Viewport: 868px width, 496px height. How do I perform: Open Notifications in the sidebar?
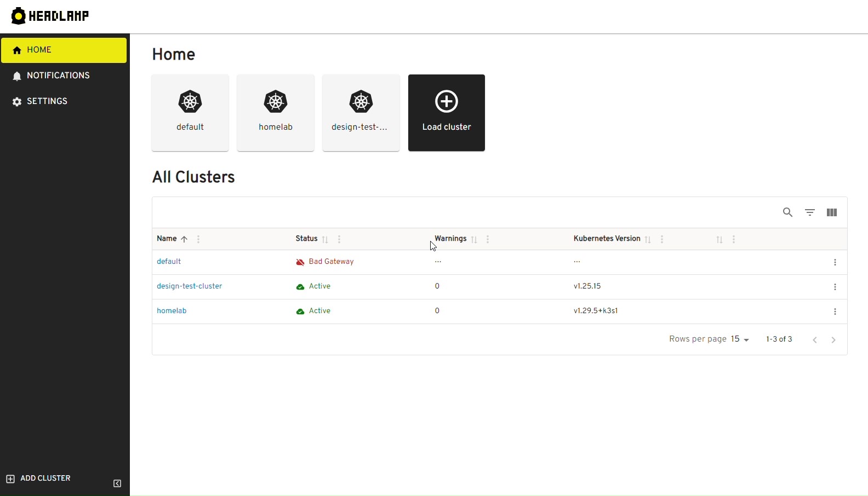(52, 76)
